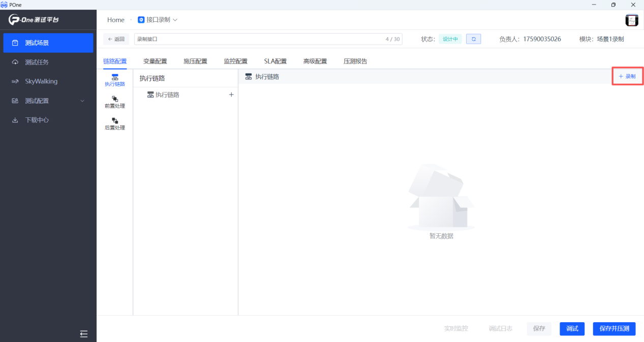Switch to the 变量配置 tab
644x342 pixels.
pyautogui.click(x=155, y=61)
